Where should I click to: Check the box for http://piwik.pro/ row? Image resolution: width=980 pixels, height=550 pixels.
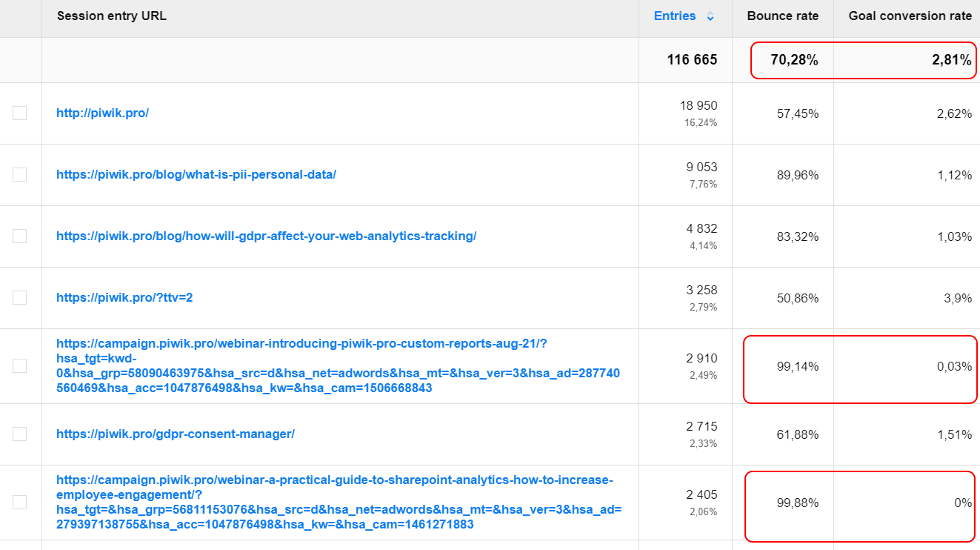[x=20, y=113]
